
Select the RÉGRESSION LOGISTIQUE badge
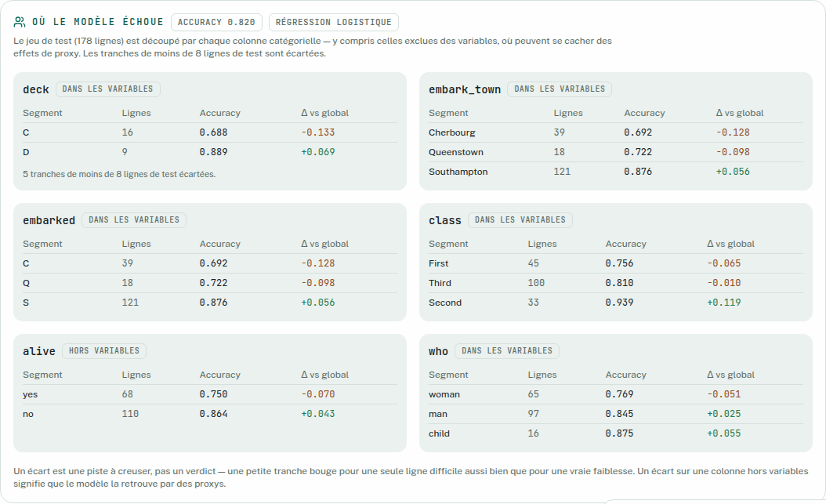click(333, 22)
